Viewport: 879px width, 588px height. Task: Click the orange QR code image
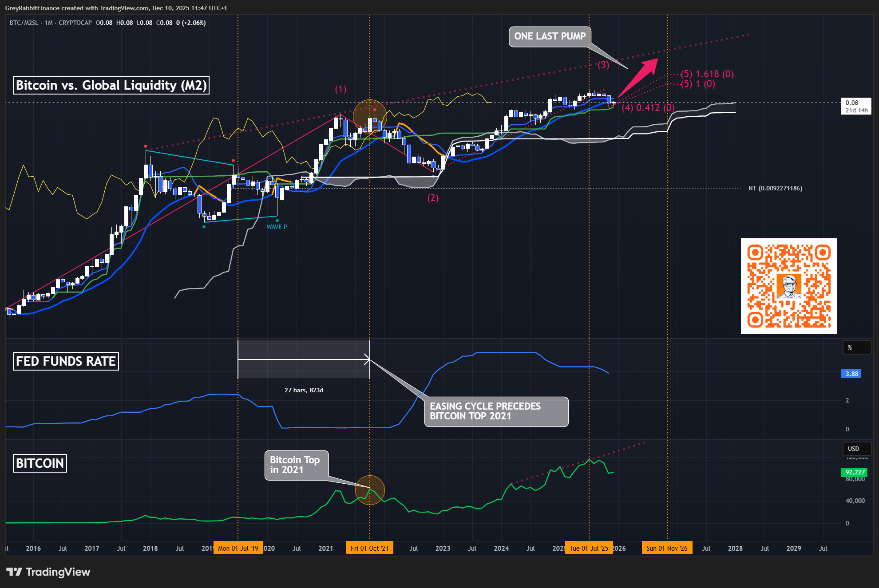click(x=788, y=286)
